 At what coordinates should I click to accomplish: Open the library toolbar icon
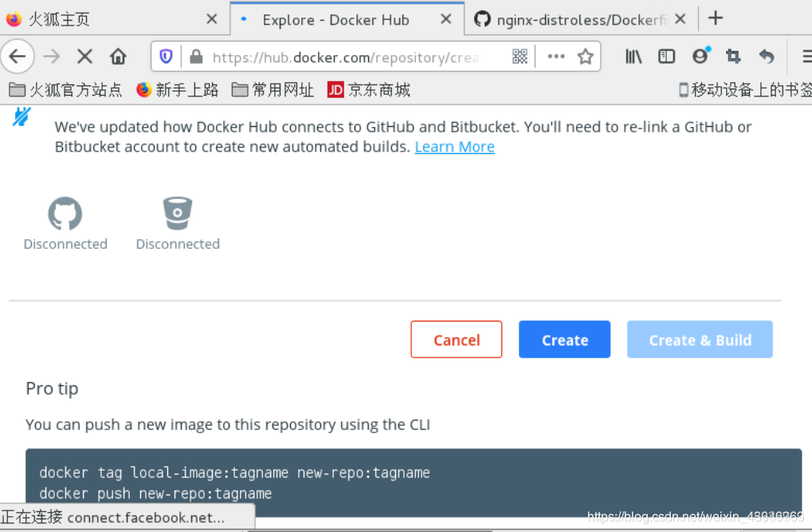(633, 56)
